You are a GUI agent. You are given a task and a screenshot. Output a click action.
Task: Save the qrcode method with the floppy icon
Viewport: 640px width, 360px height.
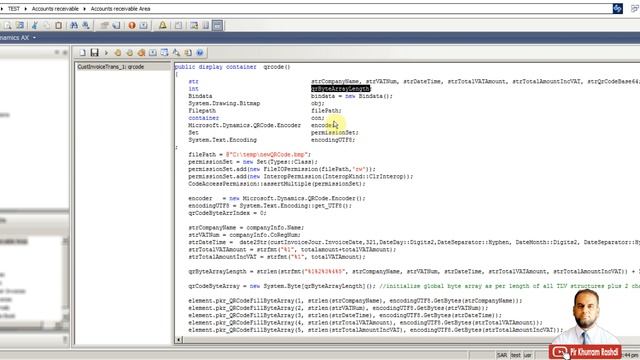coord(95,53)
